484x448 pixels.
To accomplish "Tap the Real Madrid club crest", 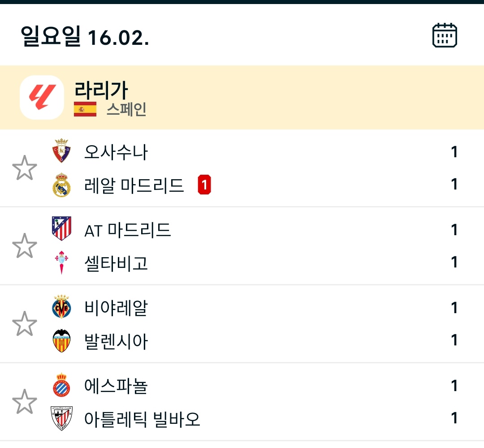I will click(x=61, y=185).
